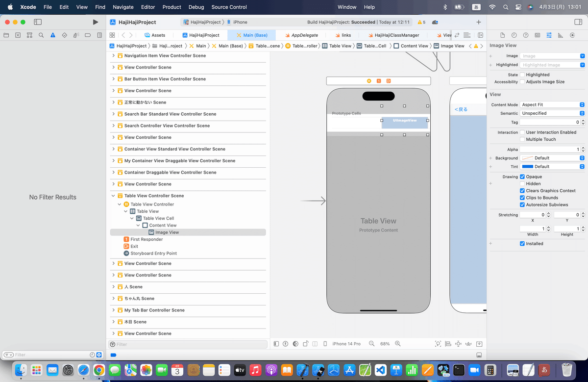Open Resolve Auto Layout Issues menu
The width and height of the screenshot is (588, 382).
(468, 344)
